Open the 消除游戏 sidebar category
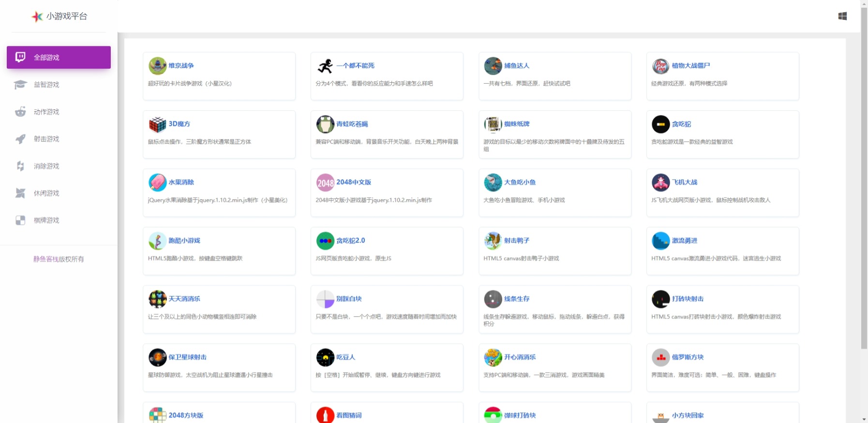 tap(46, 166)
